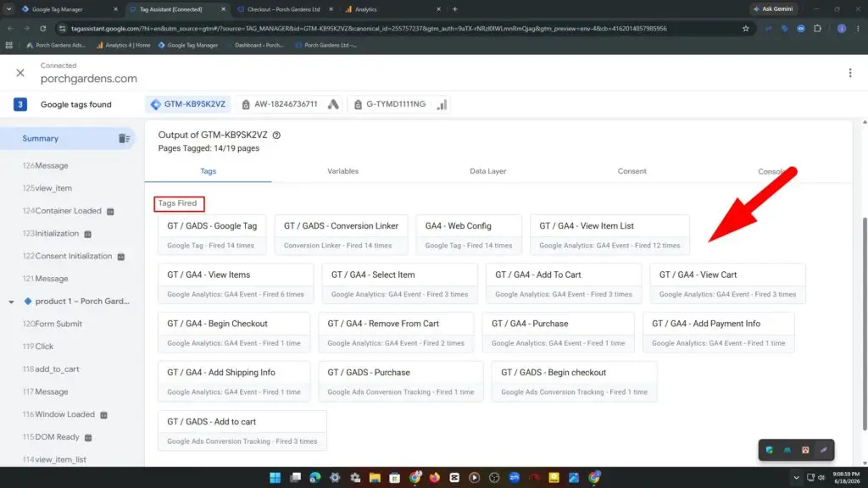The image size is (868, 488).
Task: Select event 116 Window Loaded
Action: (x=58, y=413)
